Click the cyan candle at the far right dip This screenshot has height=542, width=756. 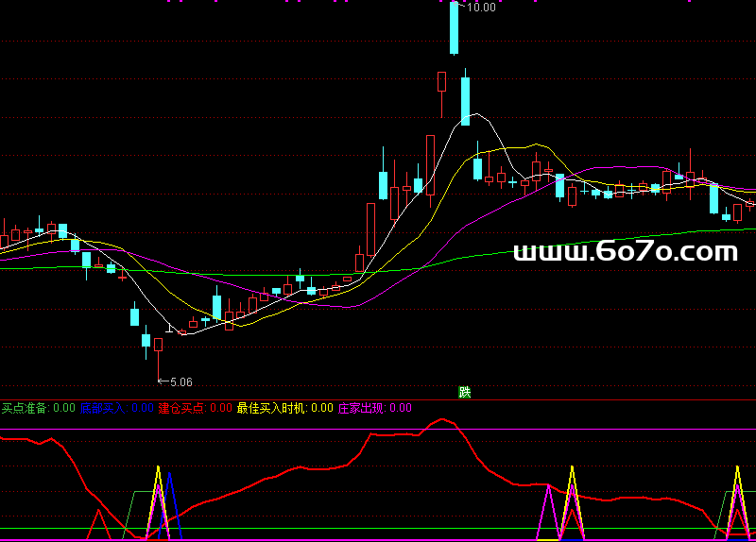(x=714, y=198)
